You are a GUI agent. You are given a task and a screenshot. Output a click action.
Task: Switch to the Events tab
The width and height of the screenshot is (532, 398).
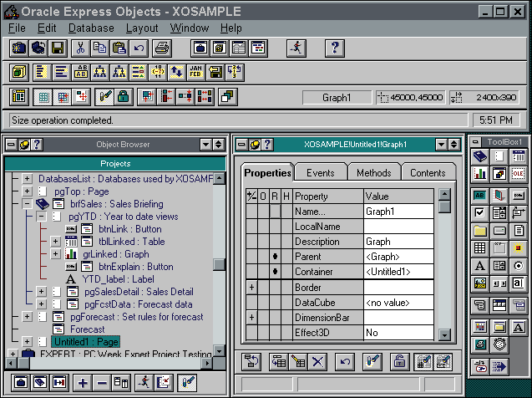click(321, 173)
